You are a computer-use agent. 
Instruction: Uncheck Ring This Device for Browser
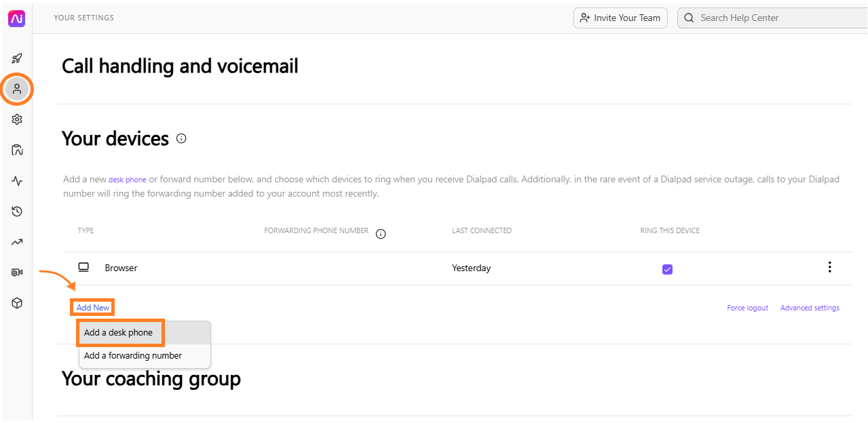coord(667,269)
